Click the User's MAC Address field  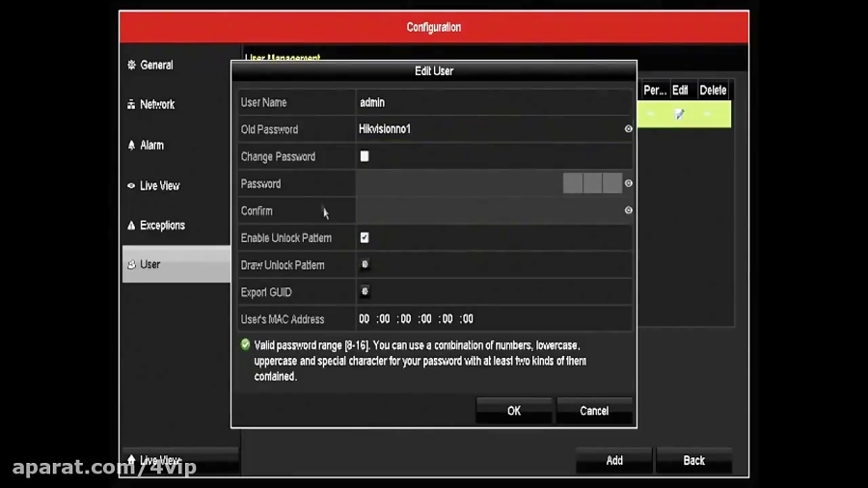[x=493, y=319]
